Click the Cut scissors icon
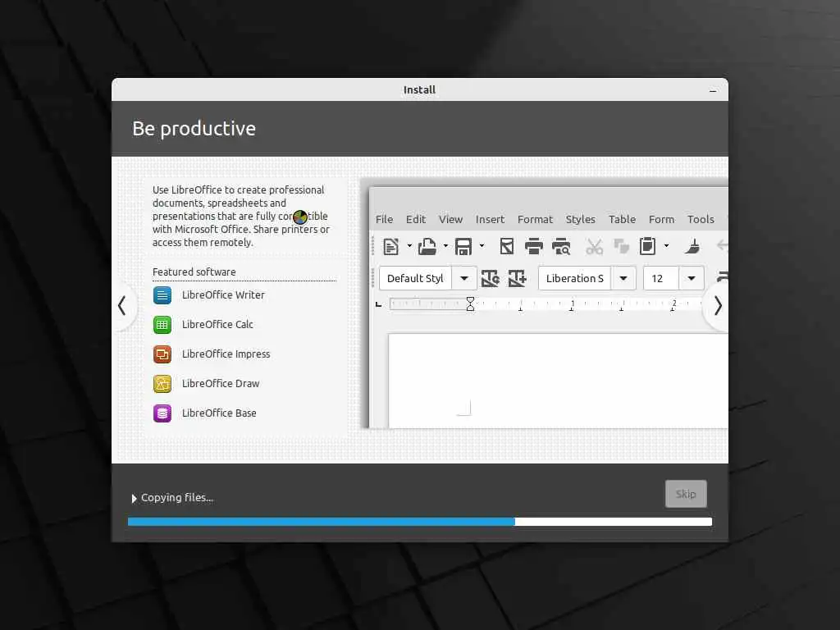Image resolution: width=840 pixels, height=630 pixels. [594, 246]
